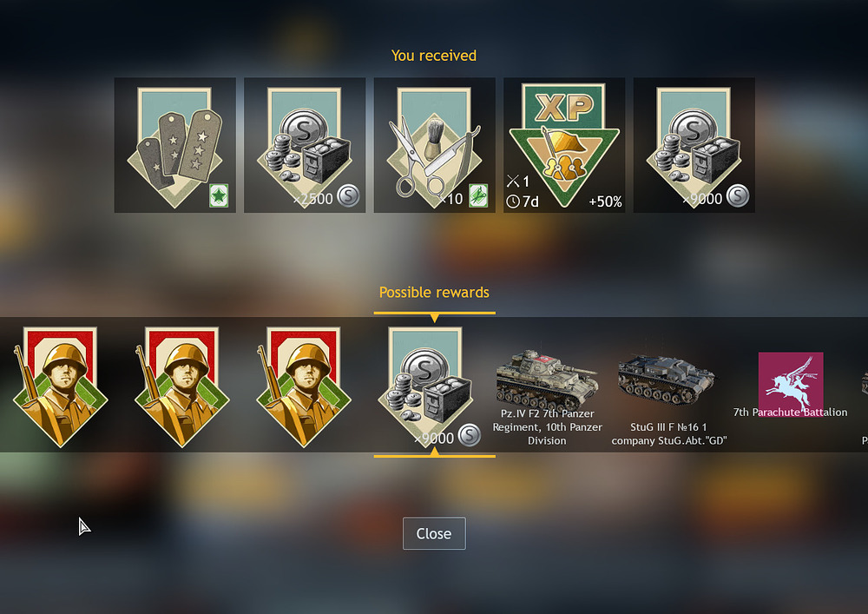Screen dimensions: 868x614
Task: Click the top yellow selection marker arrow
Action: 435,318
